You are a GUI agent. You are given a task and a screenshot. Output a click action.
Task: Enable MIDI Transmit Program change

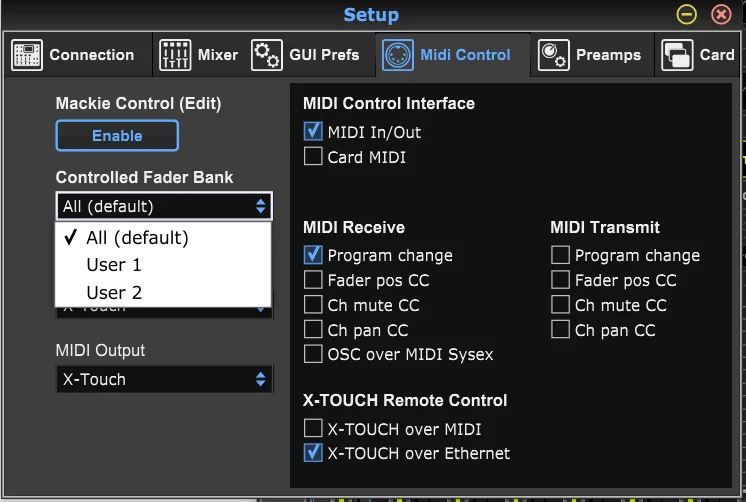pyautogui.click(x=560, y=255)
